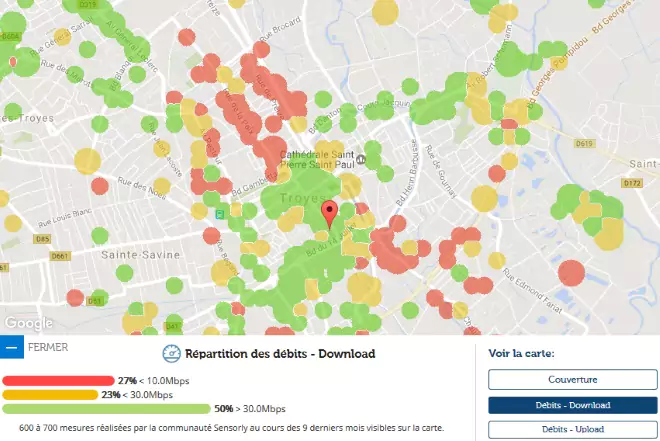Switch to Débits - Upload map

572,429
